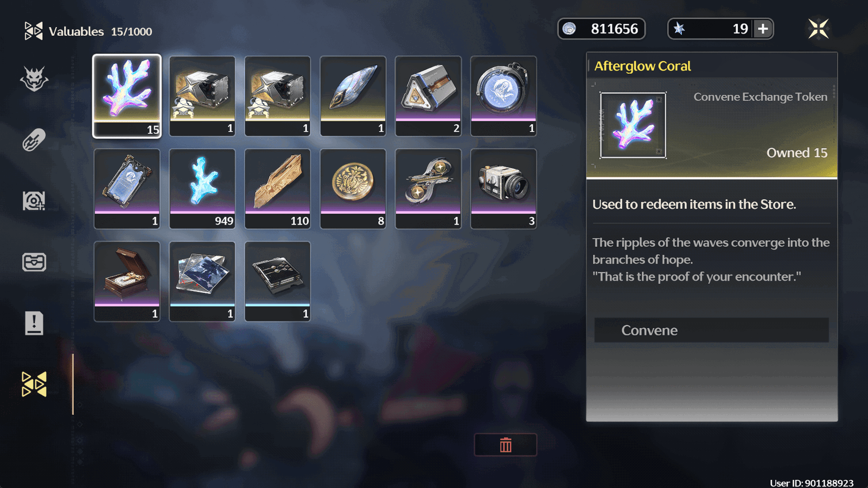Screen dimensions: 868x488
Task: Click the Convene button
Action: 711,330
